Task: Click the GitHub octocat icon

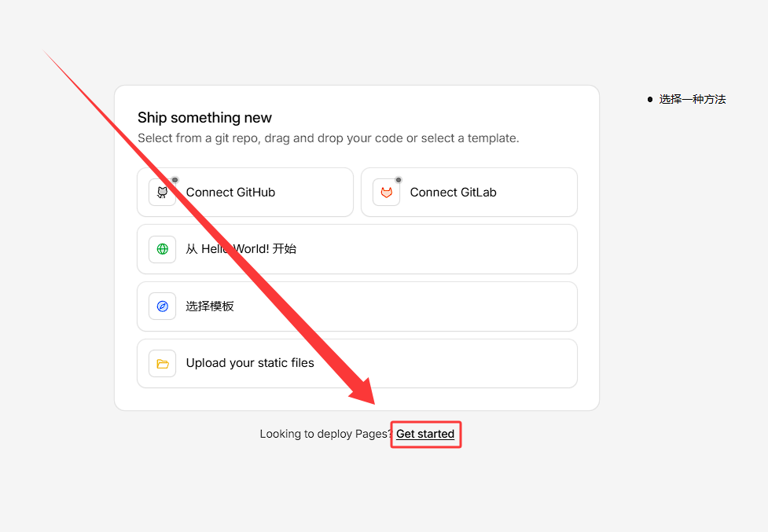Action: coord(162,193)
